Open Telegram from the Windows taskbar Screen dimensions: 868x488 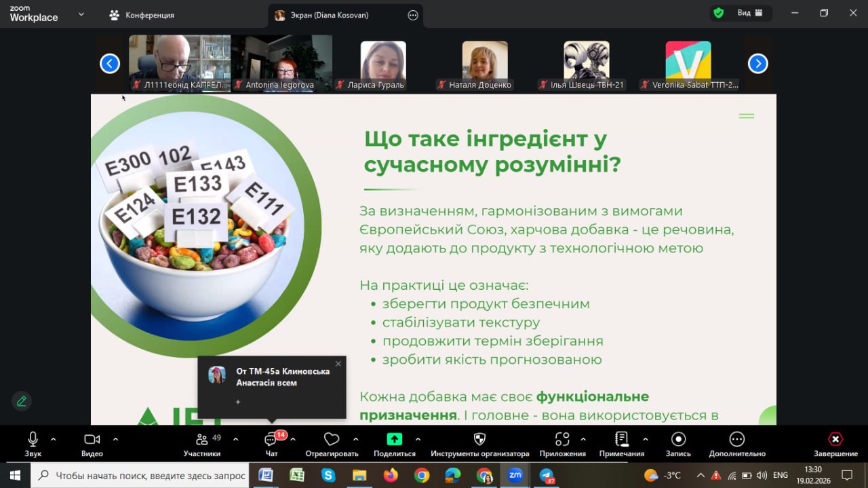click(547, 475)
